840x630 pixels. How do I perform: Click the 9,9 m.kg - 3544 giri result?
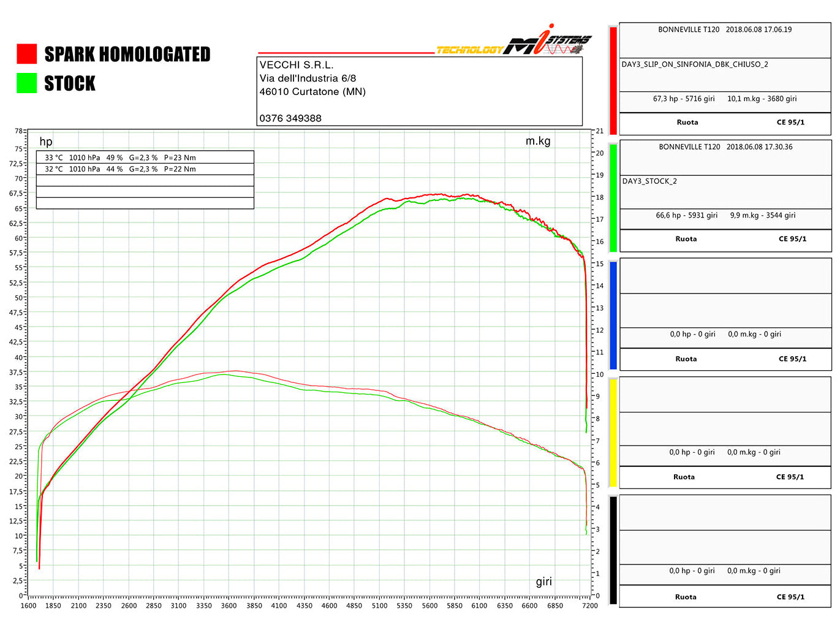click(763, 216)
